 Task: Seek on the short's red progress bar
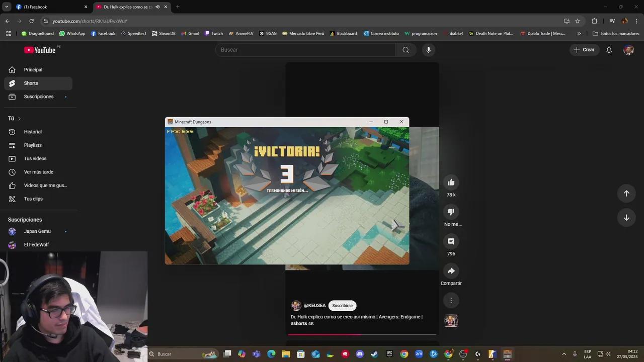click(362, 334)
